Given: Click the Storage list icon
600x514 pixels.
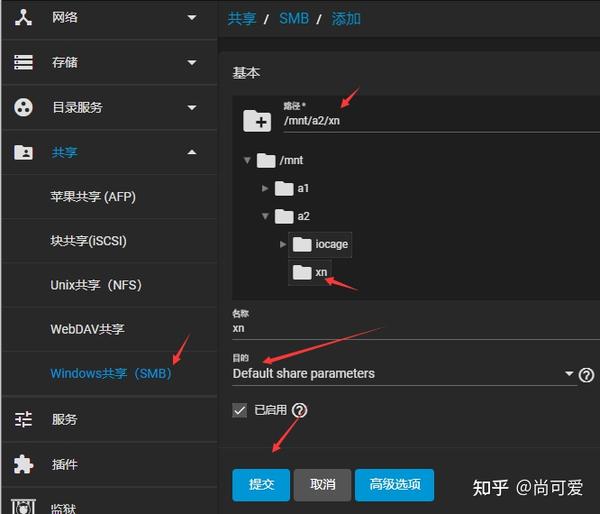Looking at the screenshot, I should (23, 62).
